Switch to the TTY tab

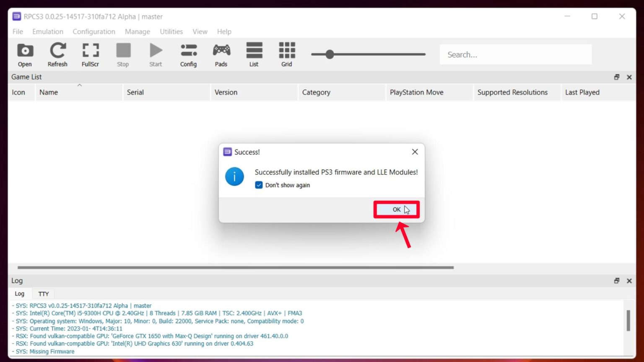(x=44, y=294)
